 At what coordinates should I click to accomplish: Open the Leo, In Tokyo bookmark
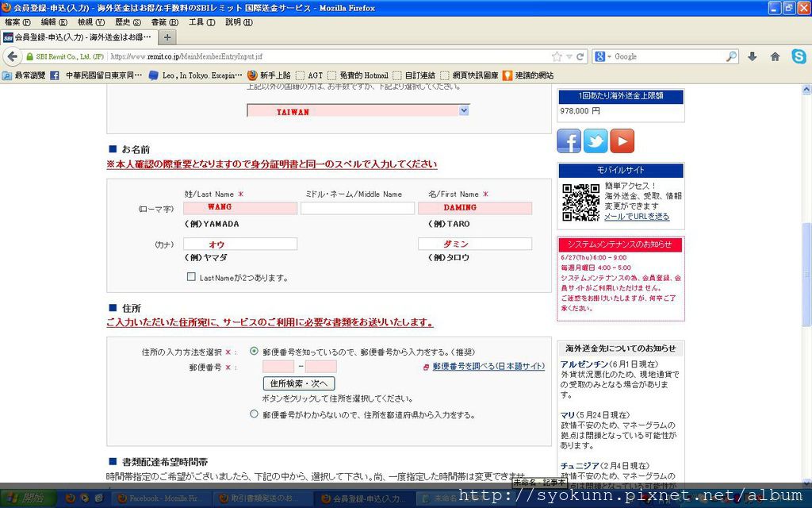[196, 75]
